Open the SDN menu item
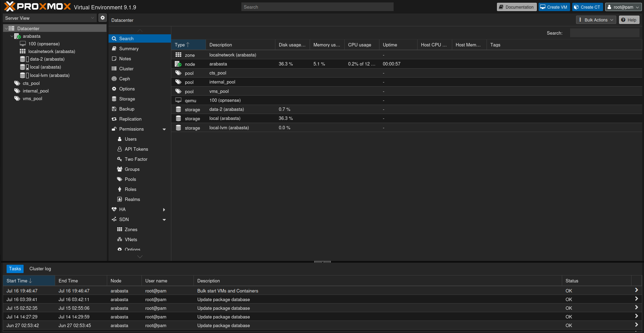Viewport: 644px width, 333px height. point(140,219)
